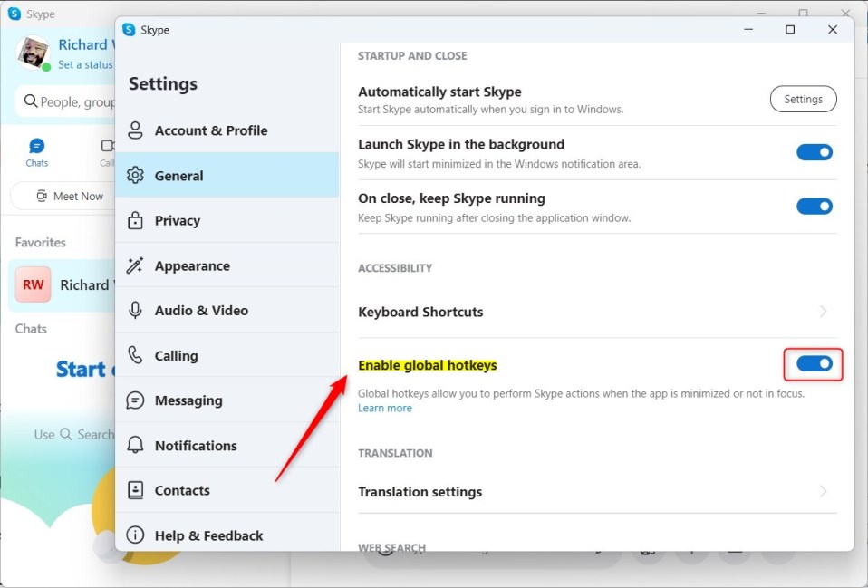Click Meet Now button in main window
Screen dimensions: 868x588
tap(63, 196)
